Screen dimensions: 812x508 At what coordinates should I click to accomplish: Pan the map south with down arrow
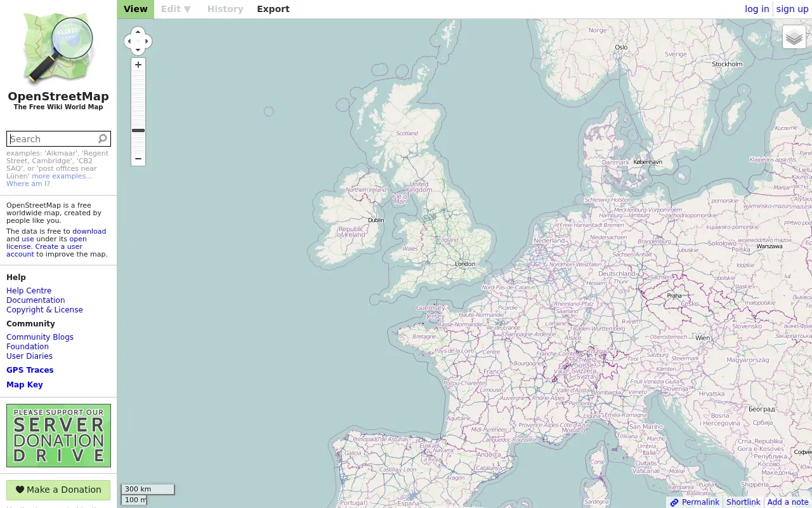click(x=138, y=50)
